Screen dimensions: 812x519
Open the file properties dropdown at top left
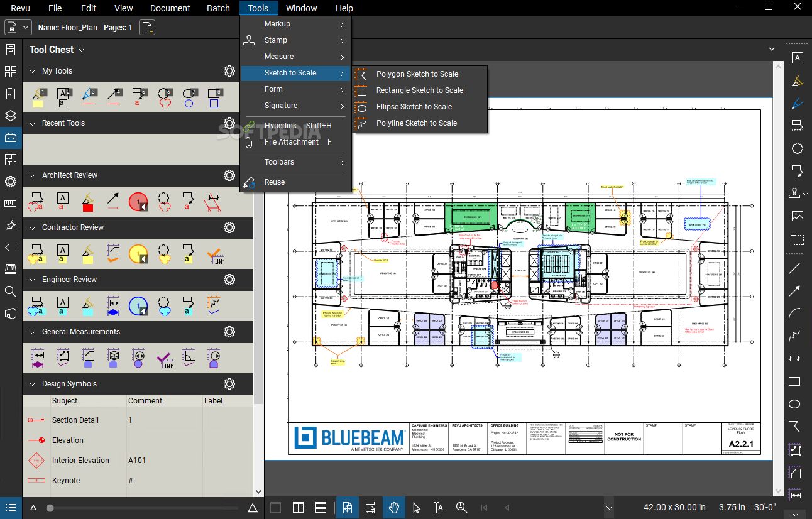click(18, 28)
